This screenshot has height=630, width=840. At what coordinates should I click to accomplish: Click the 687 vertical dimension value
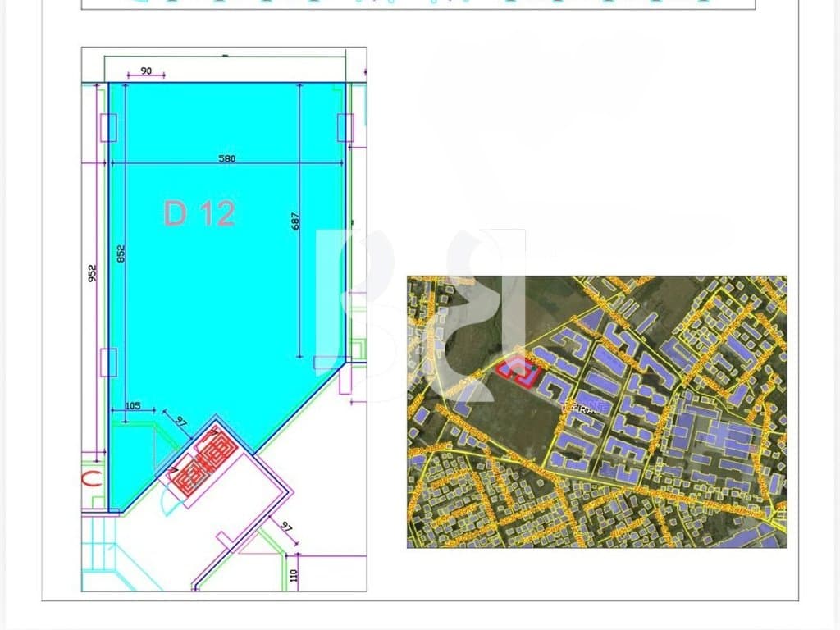pyautogui.click(x=295, y=221)
